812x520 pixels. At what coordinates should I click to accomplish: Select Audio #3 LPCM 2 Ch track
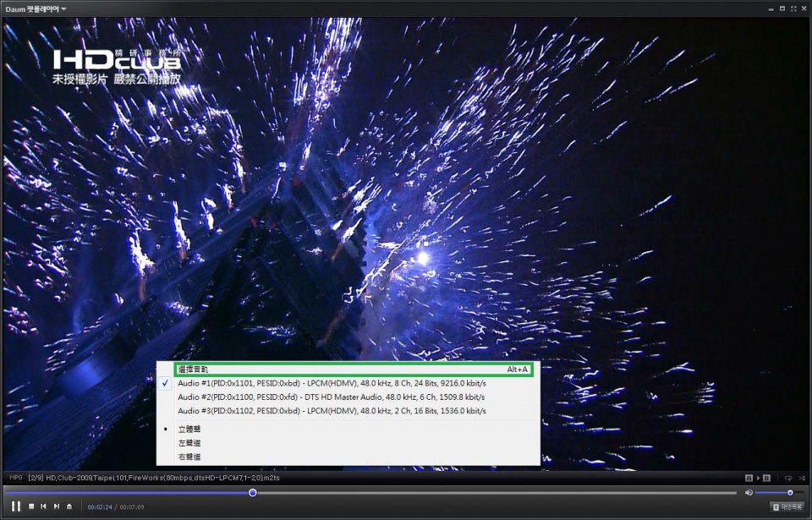(348, 411)
